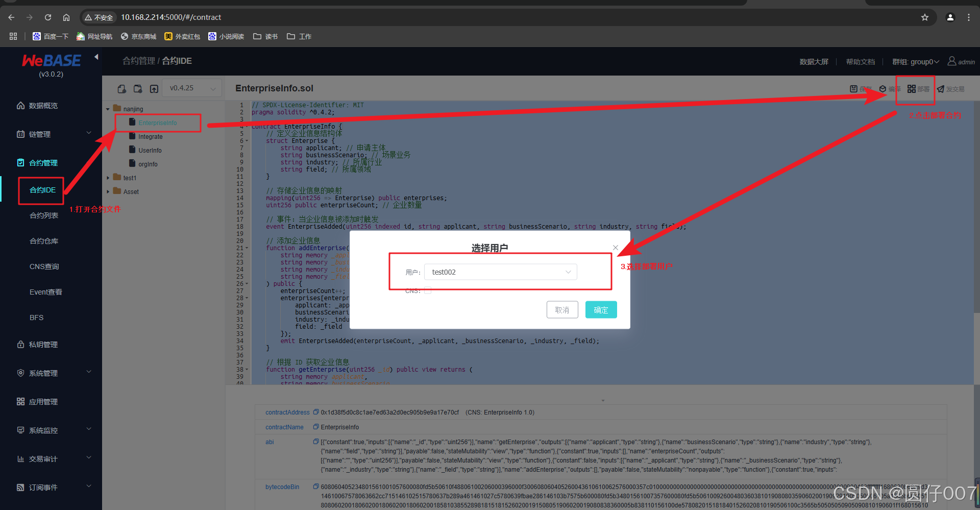Click the browser back arrow
Image resolution: width=980 pixels, height=510 pixels.
tap(11, 17)
